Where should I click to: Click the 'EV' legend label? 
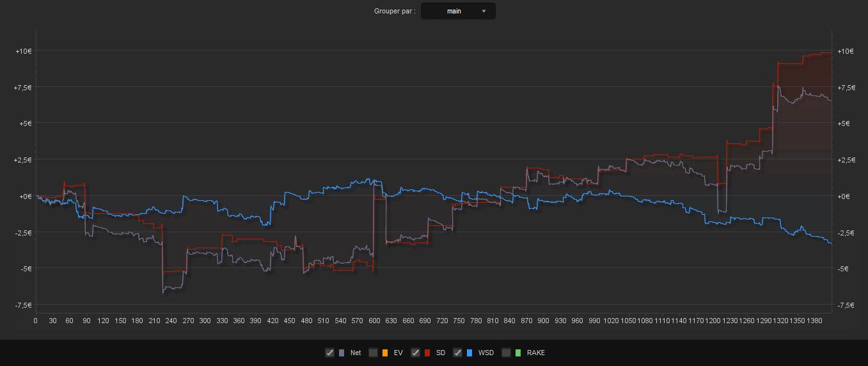click(398, 353)
